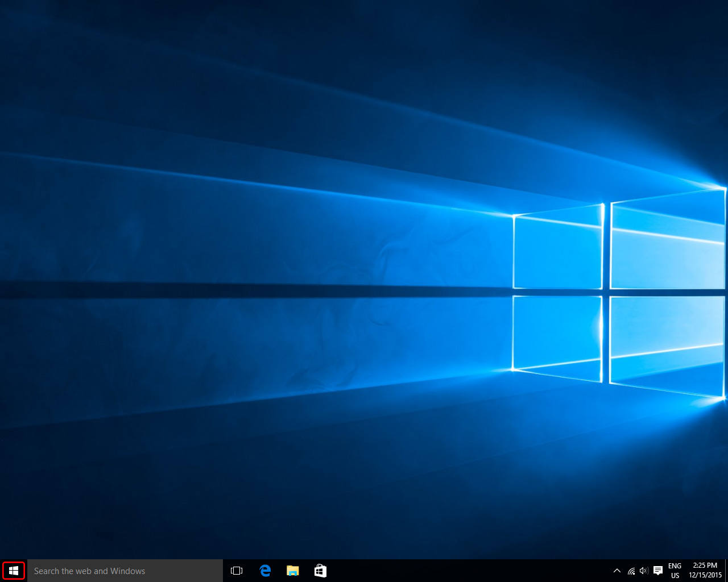This screenshot has width=728, height=582.
Task: Launch Microsoft Edge from the taskbar
Action: pyautogui.click(x=265, y=571)
